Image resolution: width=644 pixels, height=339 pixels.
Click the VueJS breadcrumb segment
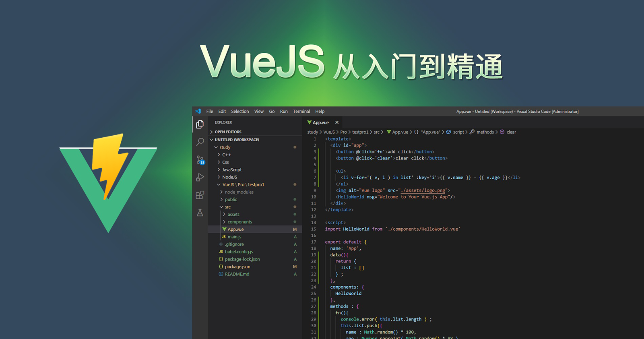pyautogui.click(x=329, y=132)
